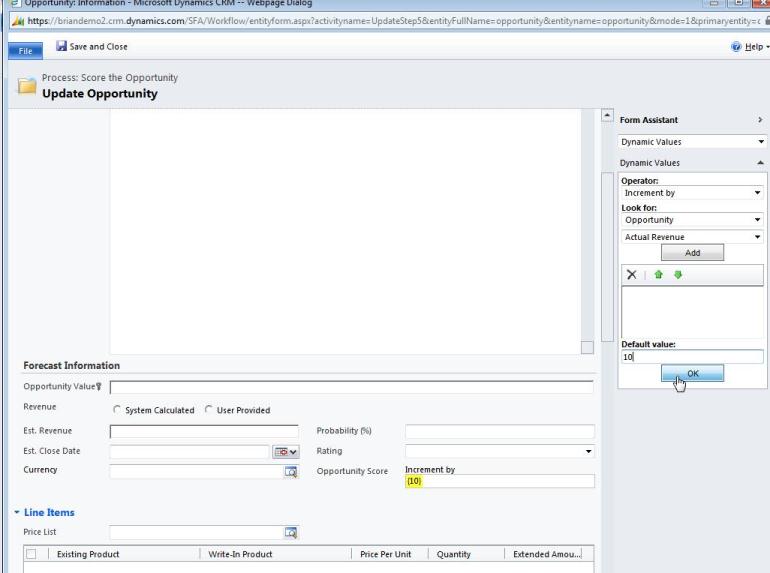Open the Est. Close Date calendar picker
770x573 pixels.
(286, 452)
